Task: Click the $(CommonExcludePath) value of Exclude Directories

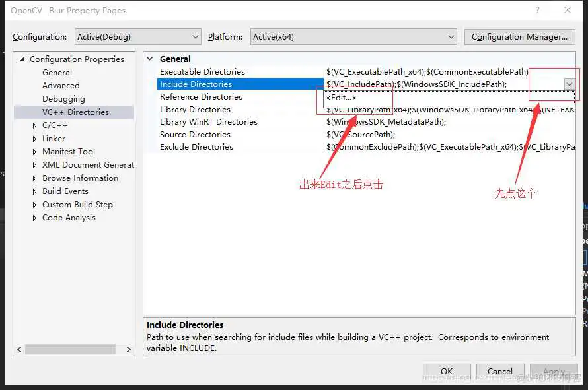Action: tap(449, 147)
